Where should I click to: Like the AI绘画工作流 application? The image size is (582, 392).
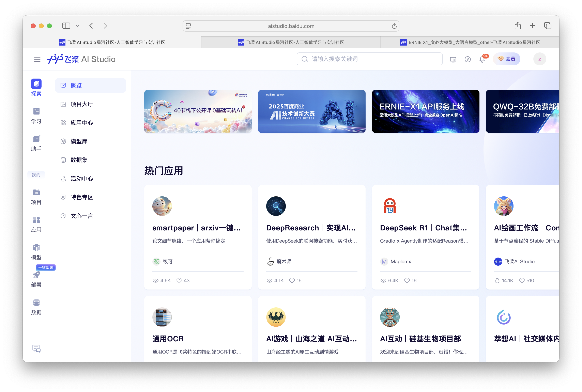(522, 280)
